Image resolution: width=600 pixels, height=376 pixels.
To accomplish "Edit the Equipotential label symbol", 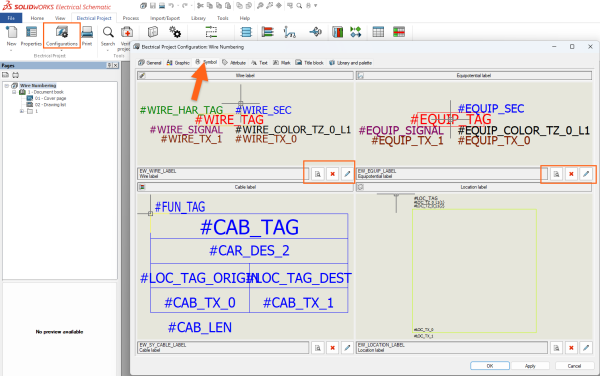I will (x=586, y=174).
